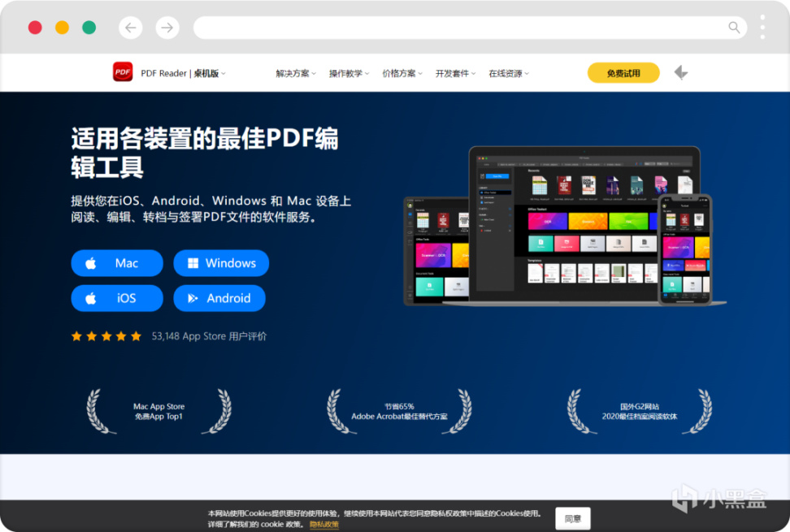Image resolution: width=790 pixels, height=532 pixels.
Task: Click the Mac App Store 免费App Top1 badge
Action: tap(158, 411)
